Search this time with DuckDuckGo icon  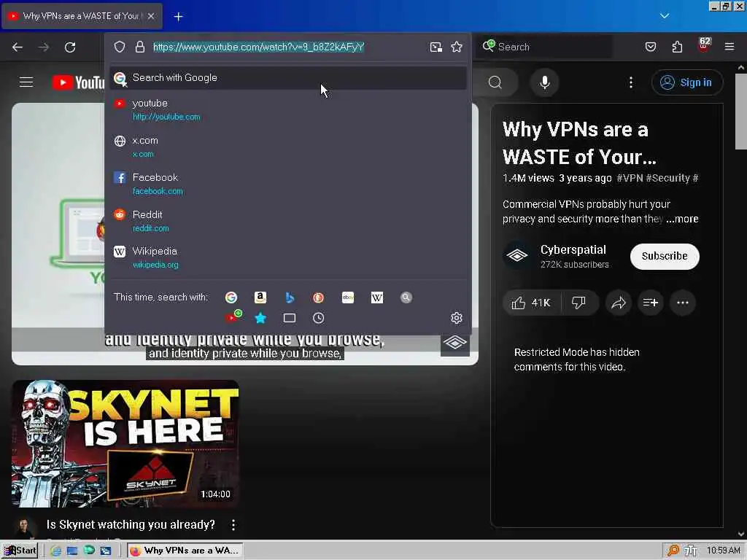[319, 297]
